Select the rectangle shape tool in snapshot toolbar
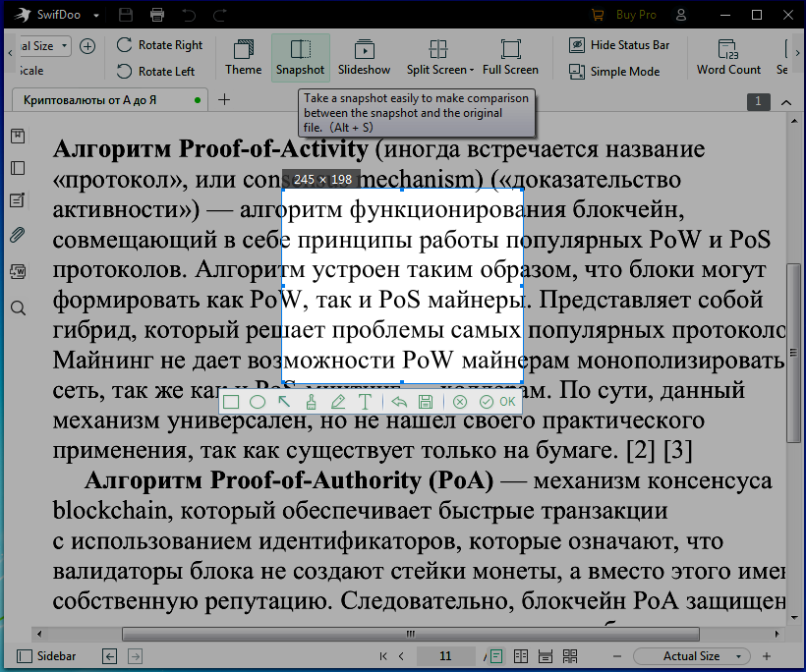This screenshot has height=672, width=806. coord(232,402)
